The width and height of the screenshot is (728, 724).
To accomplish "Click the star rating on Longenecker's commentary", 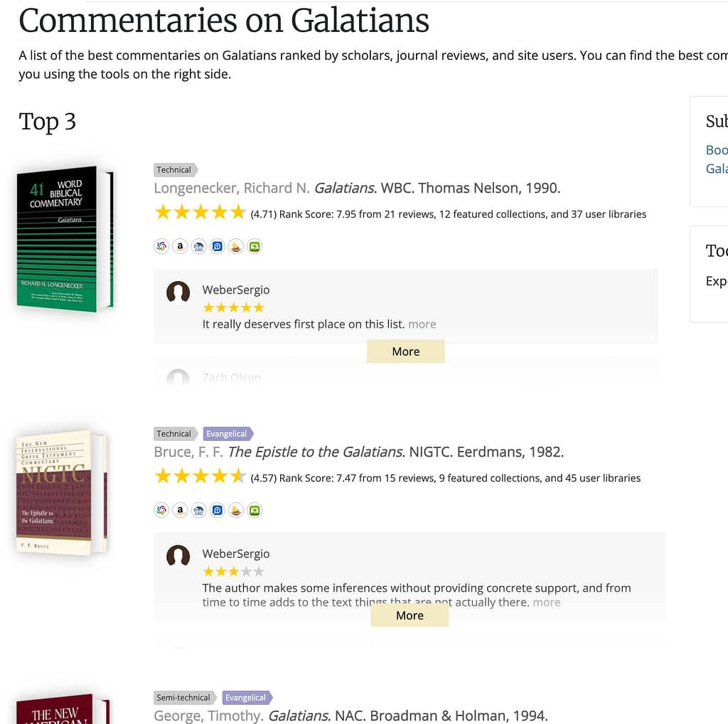I will click(x=200, y=213).
